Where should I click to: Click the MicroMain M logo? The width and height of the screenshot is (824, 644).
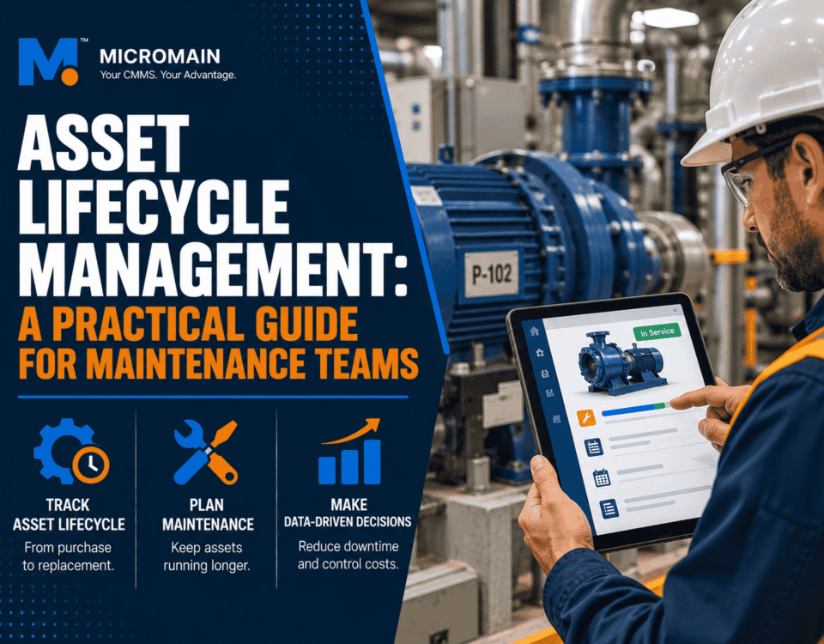(x=49, y=61)
